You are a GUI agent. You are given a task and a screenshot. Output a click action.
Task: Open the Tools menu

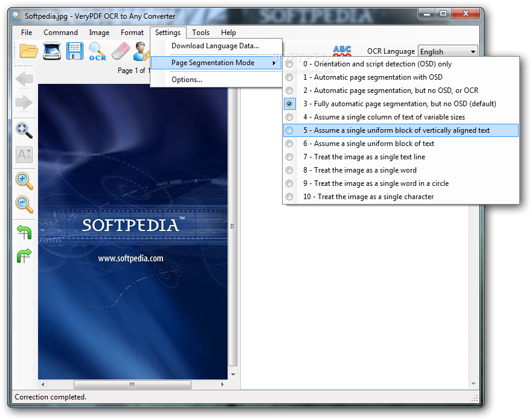(201, 33)
